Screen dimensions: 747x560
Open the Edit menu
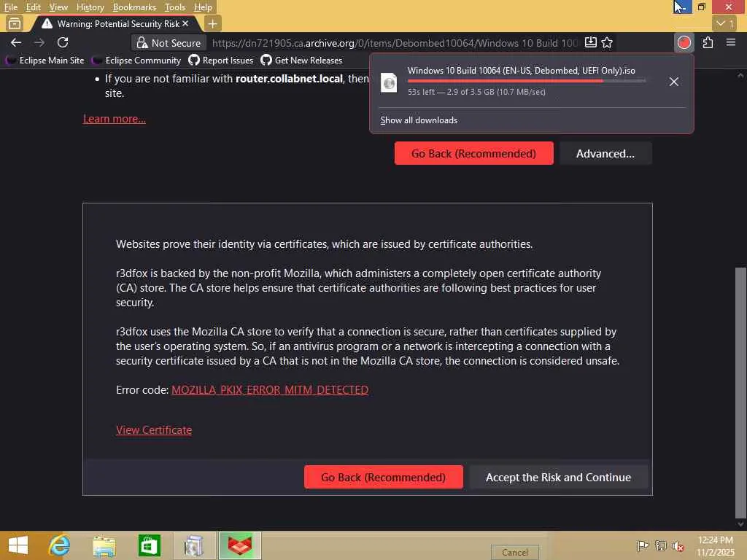click(x=33, y=7)
